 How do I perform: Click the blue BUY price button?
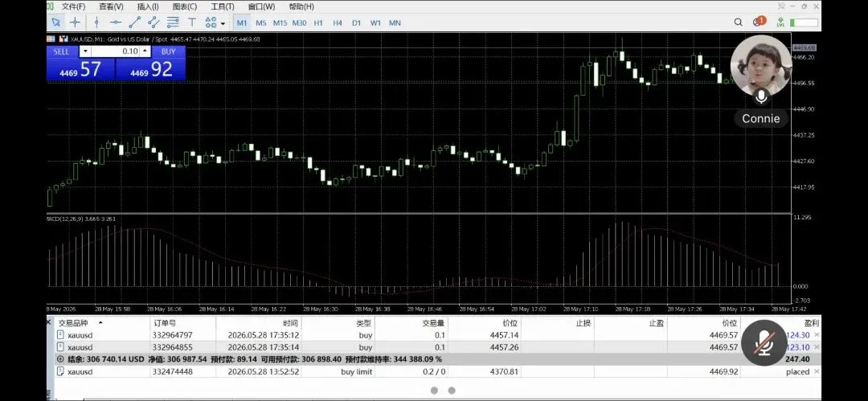(x=150, y=69)
